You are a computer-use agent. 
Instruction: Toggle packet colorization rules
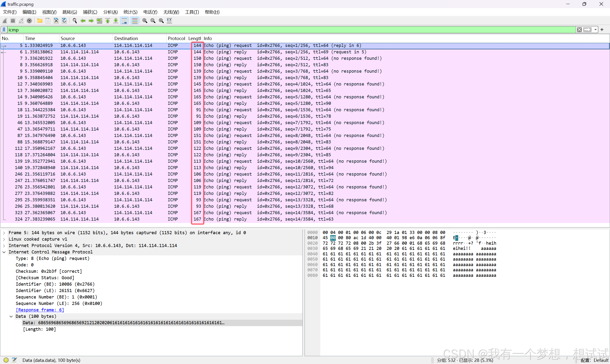coord(135,21)
